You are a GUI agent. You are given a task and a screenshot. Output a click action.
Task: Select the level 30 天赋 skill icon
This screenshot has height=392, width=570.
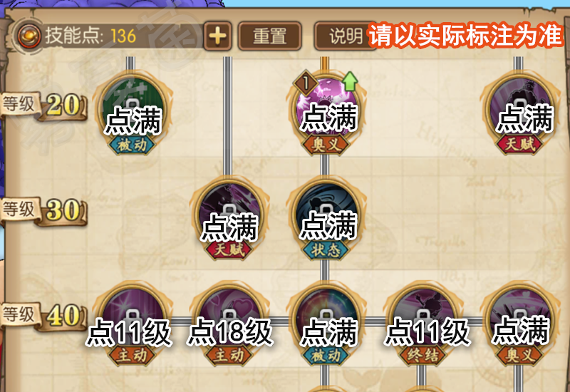pos(228,219)
